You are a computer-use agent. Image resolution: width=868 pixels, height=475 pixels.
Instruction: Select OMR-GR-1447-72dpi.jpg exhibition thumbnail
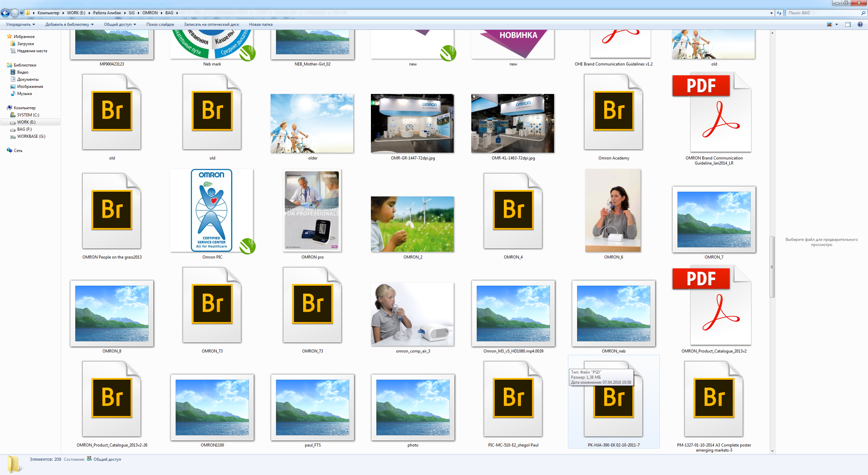tap(412, 123)
